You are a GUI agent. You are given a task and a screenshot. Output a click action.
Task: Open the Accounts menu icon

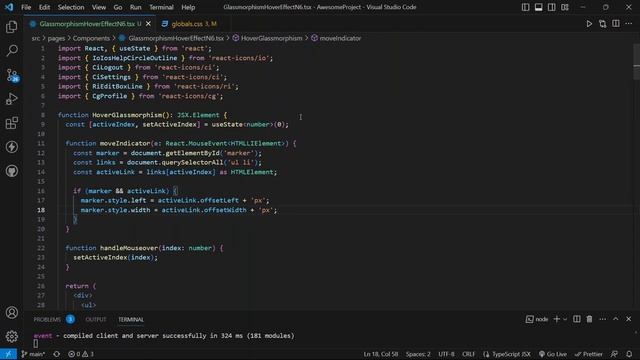tap(12, 313)
